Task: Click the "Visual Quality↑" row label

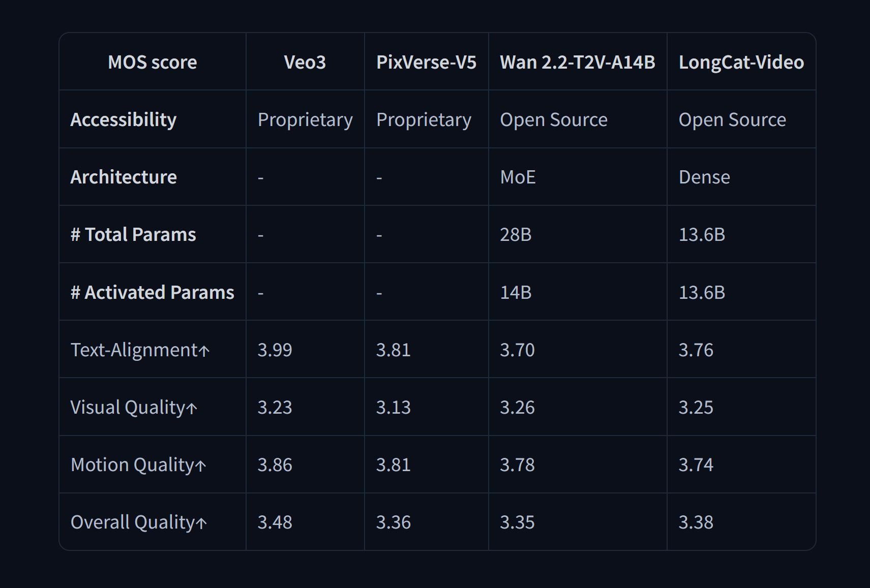Action: coord(134,407)
